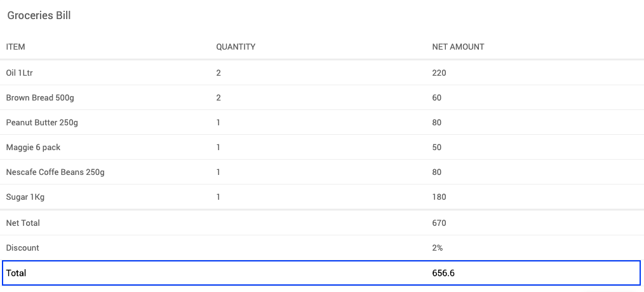
Task: Click Nescafe Coffe Beans 250g item
Action: pos(55,172)
